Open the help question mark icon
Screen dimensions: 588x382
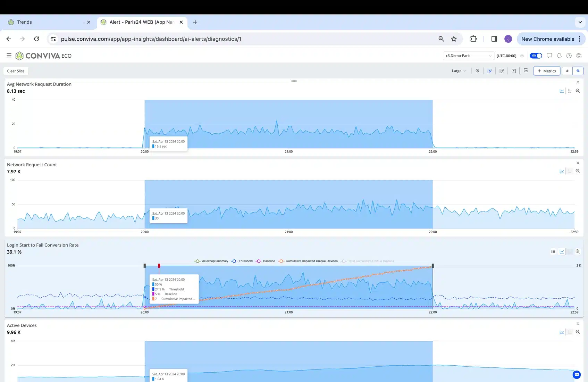point(569,56)
